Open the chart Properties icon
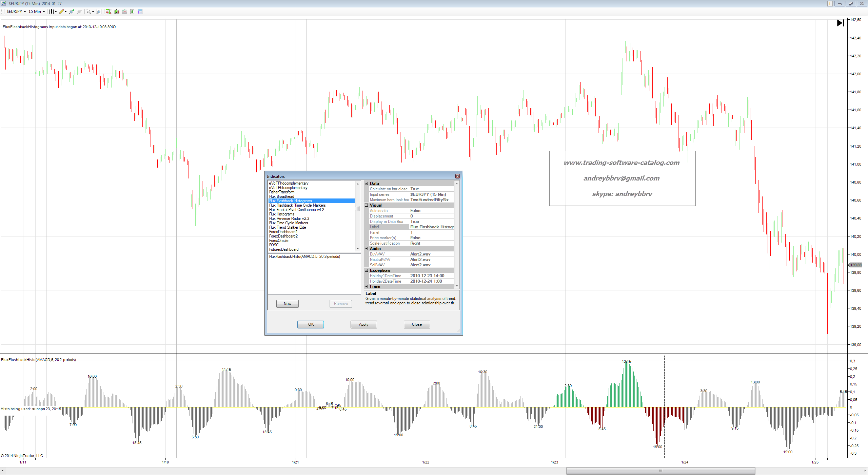The height and width of the screenshot is (475, 868). click(x=140, y=12)
